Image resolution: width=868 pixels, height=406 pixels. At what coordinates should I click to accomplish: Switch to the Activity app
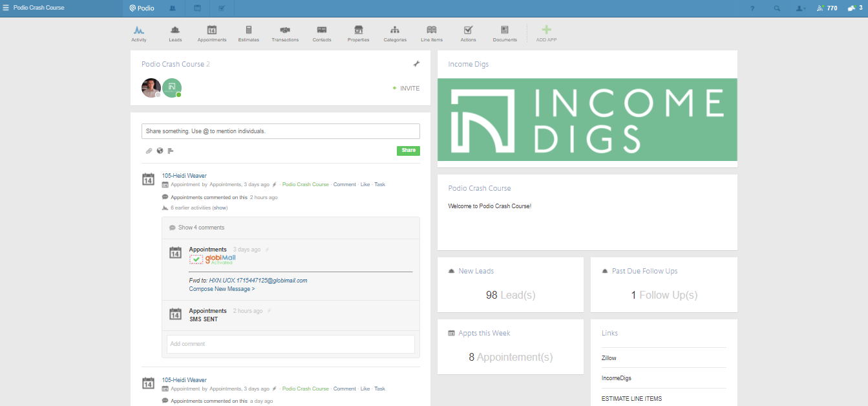pyautogui.click(x=139, y=34)
